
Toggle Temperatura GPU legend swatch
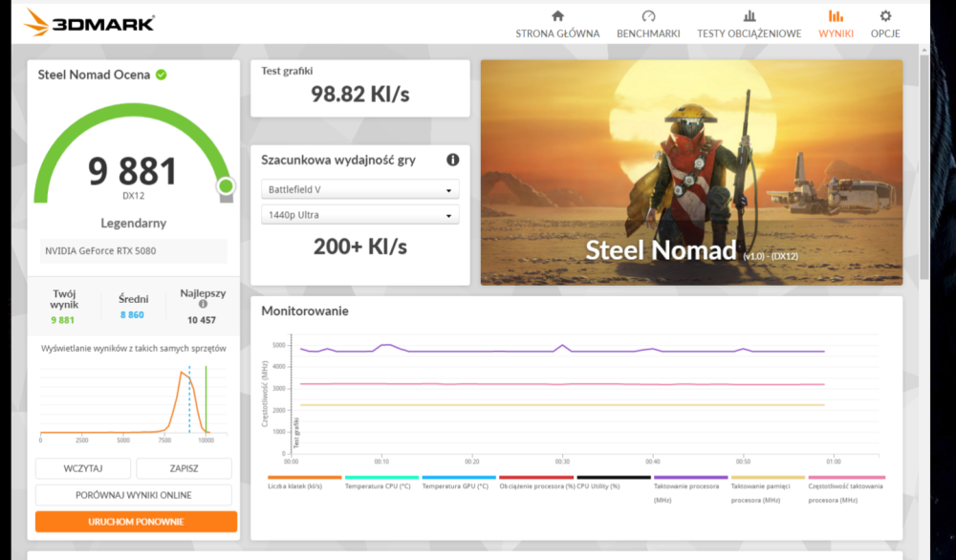(459, 477)
